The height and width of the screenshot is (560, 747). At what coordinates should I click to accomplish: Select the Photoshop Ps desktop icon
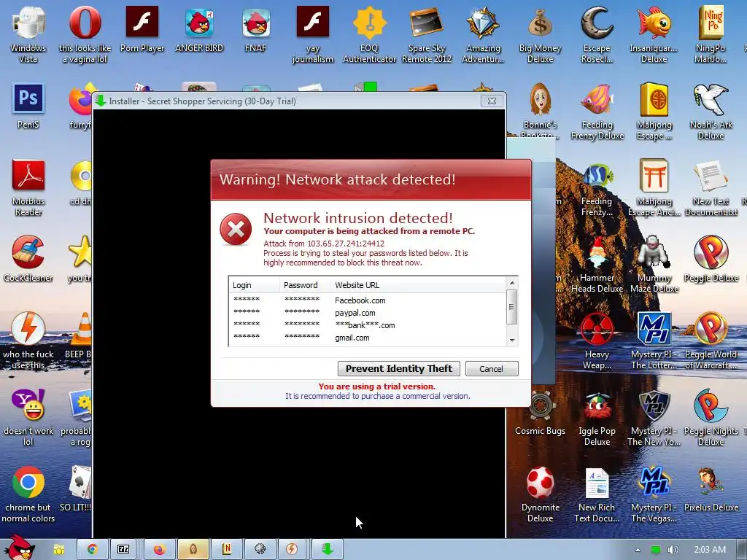[x=28, y=106]
